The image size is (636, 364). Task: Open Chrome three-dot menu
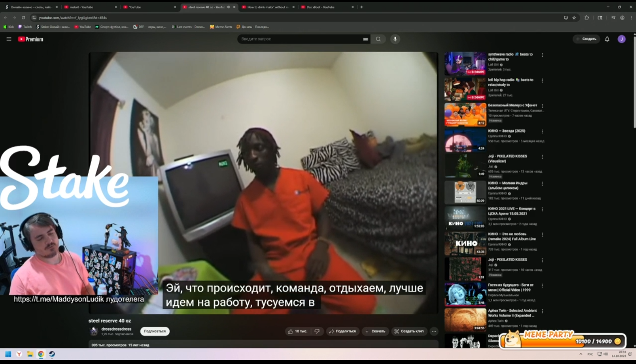[x=631, y=18]
